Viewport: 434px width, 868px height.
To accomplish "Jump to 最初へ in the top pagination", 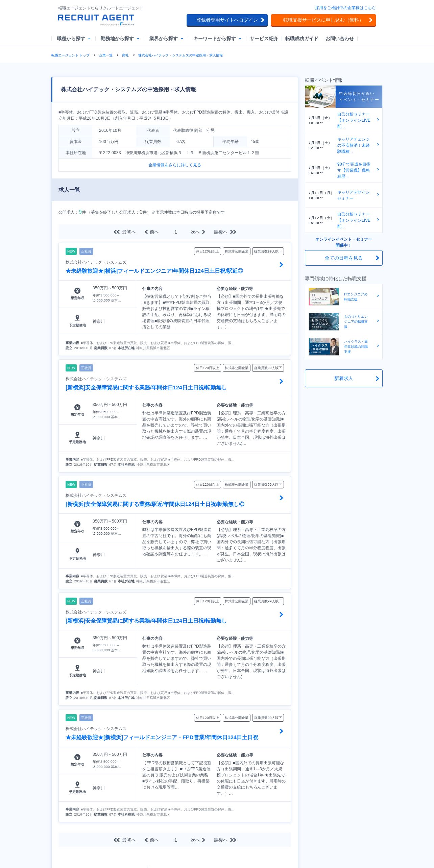I will (125, 232).
